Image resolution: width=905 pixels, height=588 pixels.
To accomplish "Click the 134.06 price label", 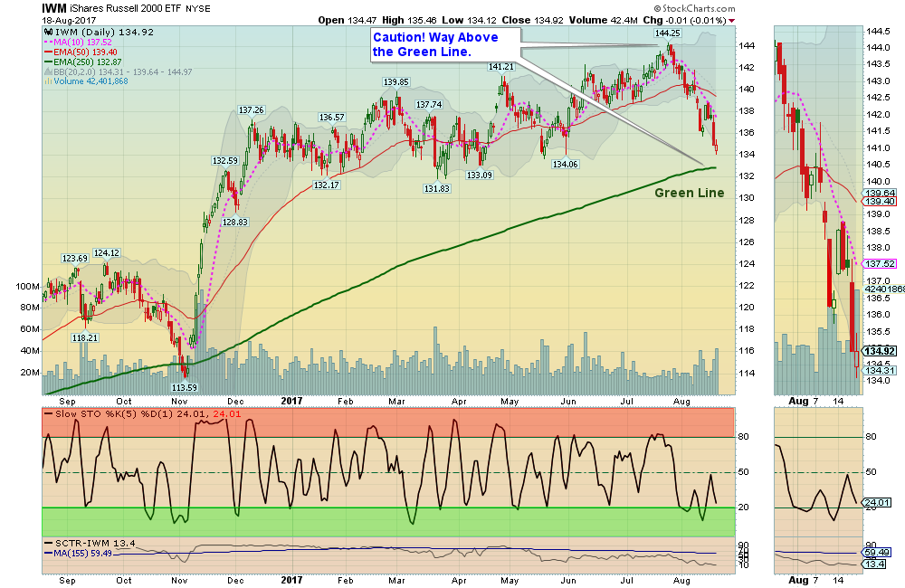I will tap(565, 164).
